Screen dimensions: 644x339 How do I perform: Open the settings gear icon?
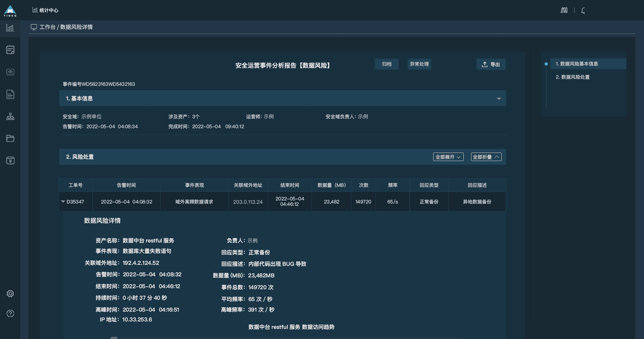click(x=10, y=294)
